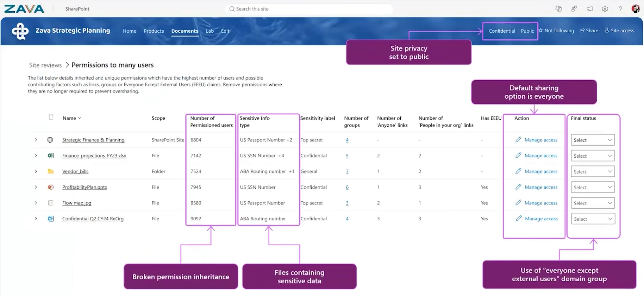644x297 pixels.
Task: Click the Zava Strategic Planning site logo
Action: coord(20,31)
